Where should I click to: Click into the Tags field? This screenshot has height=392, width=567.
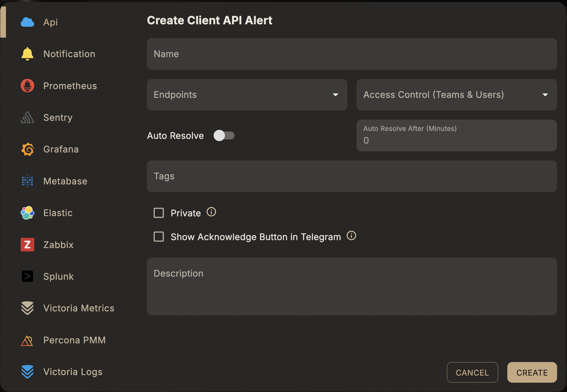pyautogui.click(x=352, y=176)
